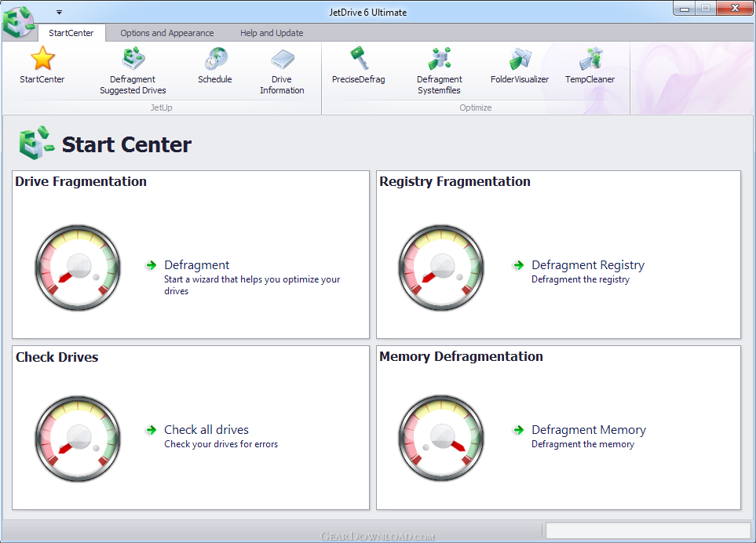Click the Check Drives gauge
The height and width of the screenshot is (543, 756).
[x=78, y=439]
